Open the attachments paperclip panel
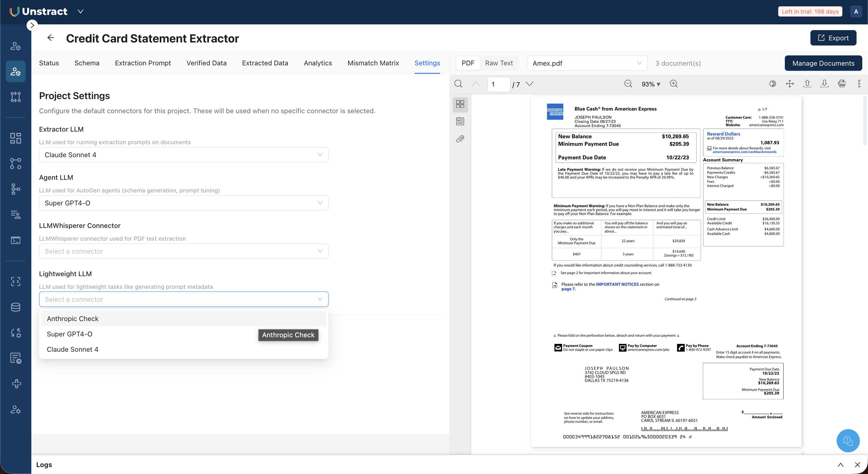The width and height of the screenshot is (868, 474). coord(460,139)
